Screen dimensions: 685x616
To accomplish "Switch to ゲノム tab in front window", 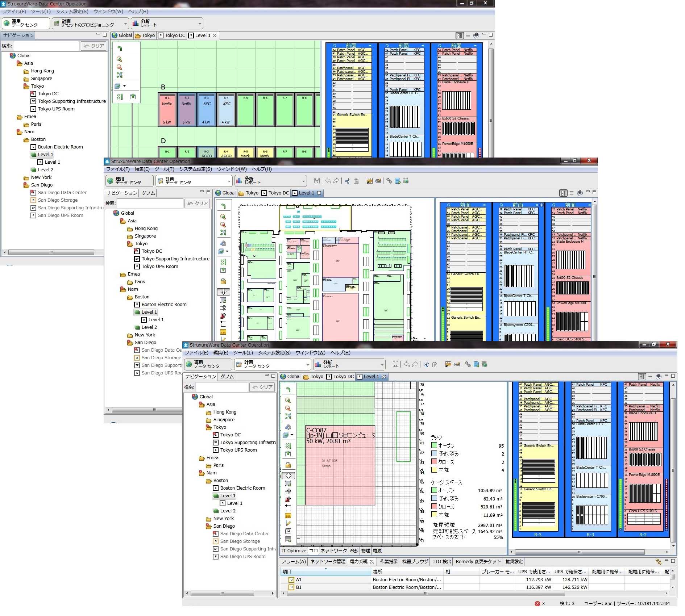I will click(x=227, y=377).
